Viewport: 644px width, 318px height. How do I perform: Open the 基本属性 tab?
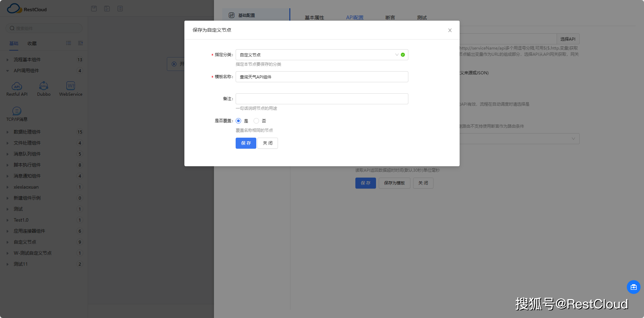pyautogui.click(x=314, y=18)
